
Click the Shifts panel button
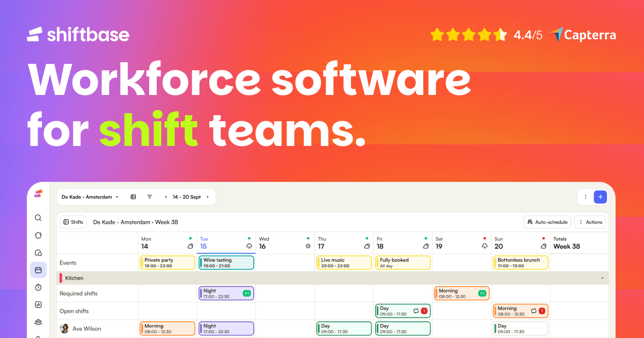(x=74, y=222)
